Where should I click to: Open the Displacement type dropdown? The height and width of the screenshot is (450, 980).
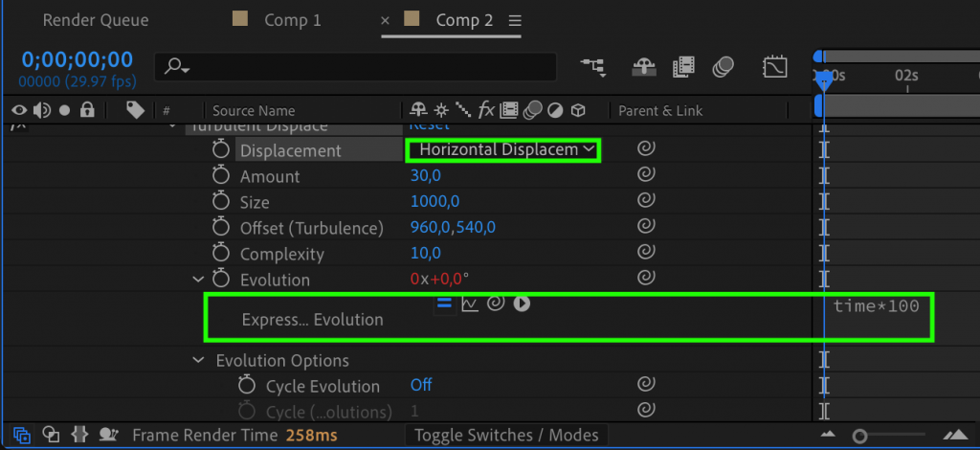pyautogui.click(x=503, y=149)
